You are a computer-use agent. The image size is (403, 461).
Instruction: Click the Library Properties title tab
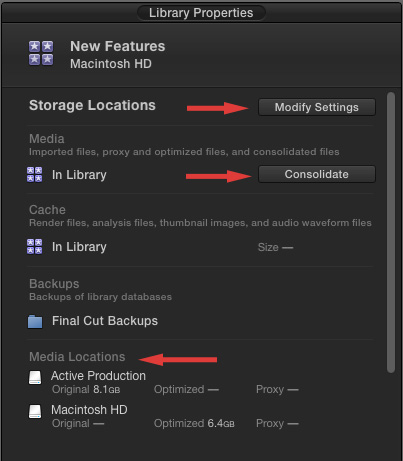(x=201, y=13)
